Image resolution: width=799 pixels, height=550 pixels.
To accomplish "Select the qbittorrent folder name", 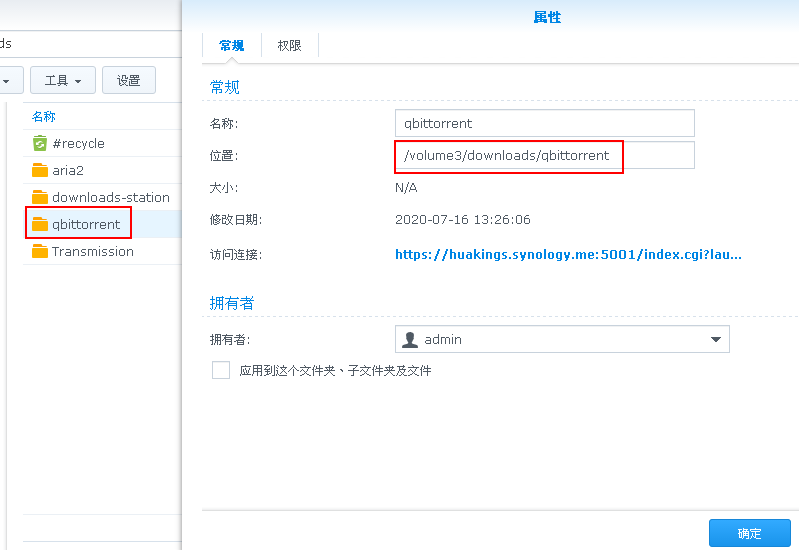I will click(86, 224).
